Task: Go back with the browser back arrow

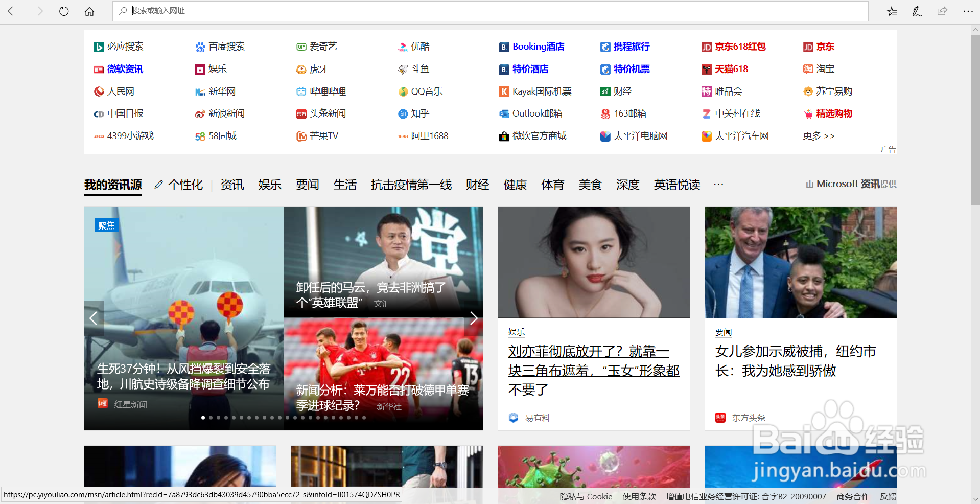Action: (x=13, y=11)
